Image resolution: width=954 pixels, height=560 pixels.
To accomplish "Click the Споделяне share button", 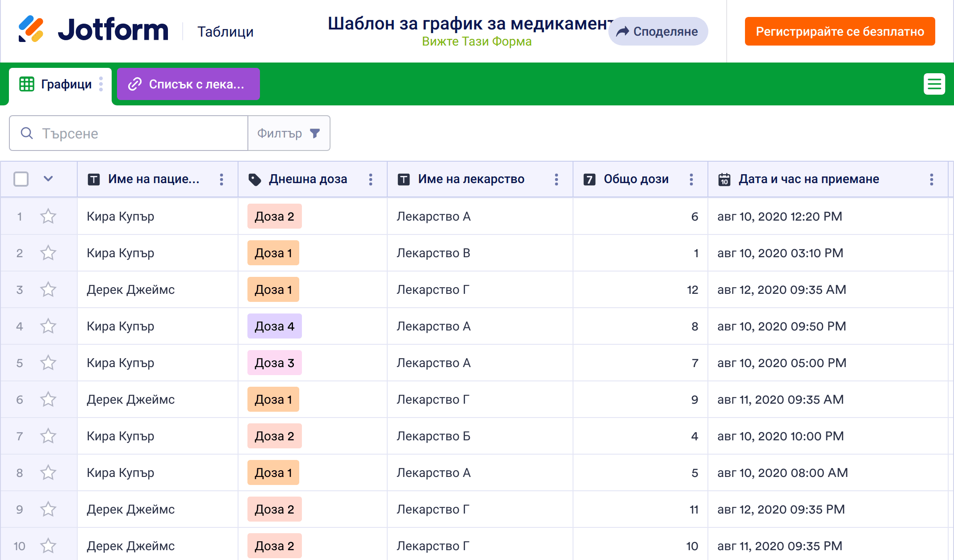I will pyautogui.click(x=658, y=31).
